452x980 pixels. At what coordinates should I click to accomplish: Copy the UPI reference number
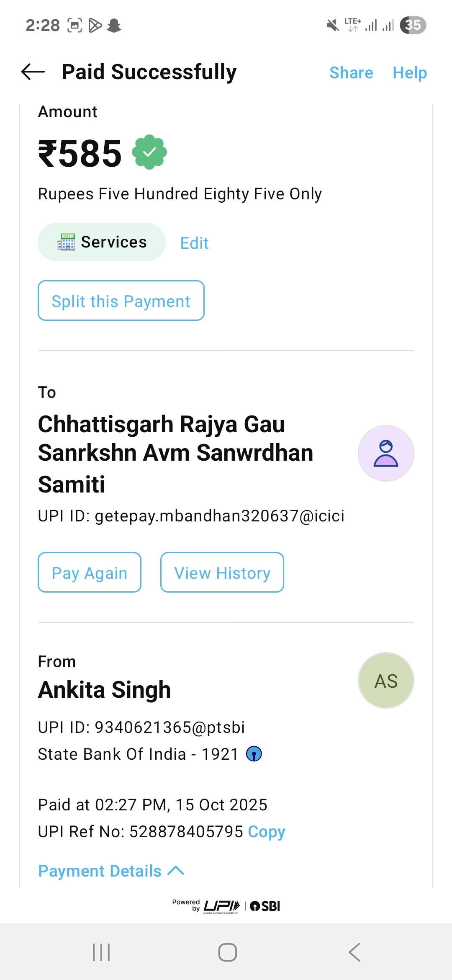pos(267,831)
